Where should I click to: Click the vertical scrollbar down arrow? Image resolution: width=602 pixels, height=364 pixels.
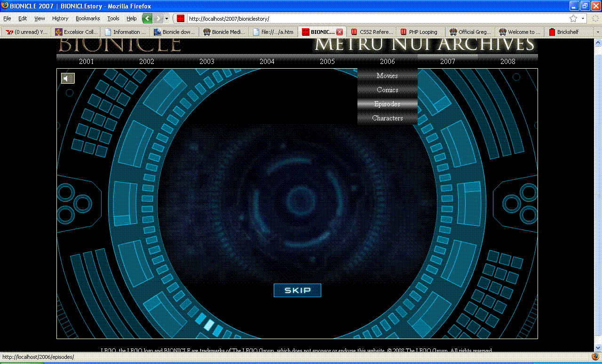click(598, 348)
